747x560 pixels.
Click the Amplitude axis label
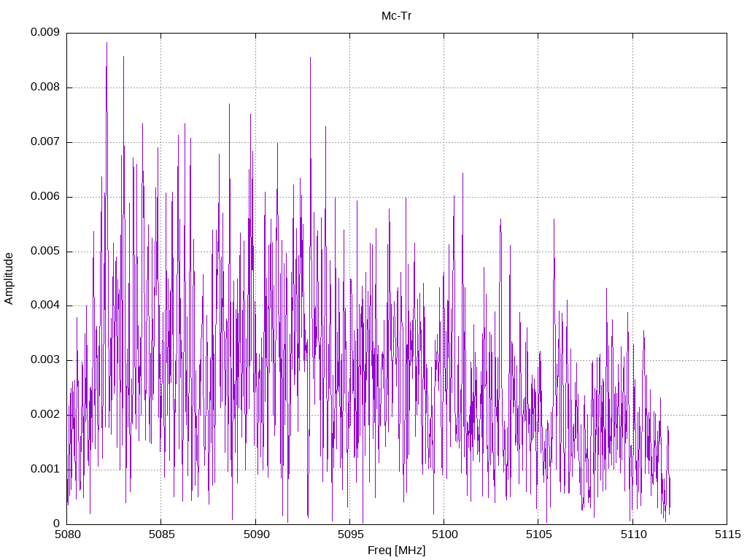click(9, 279)
